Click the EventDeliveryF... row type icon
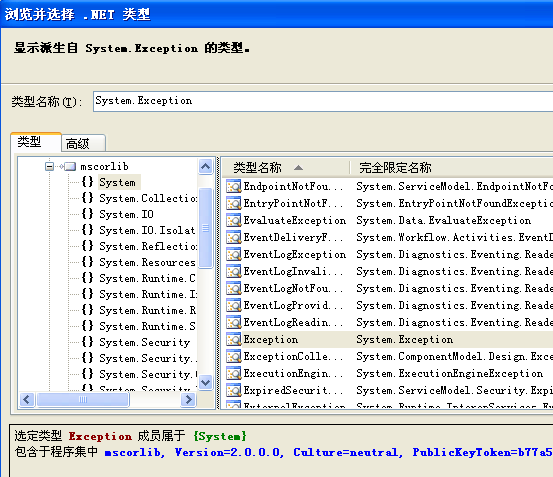 click(233, 237)
